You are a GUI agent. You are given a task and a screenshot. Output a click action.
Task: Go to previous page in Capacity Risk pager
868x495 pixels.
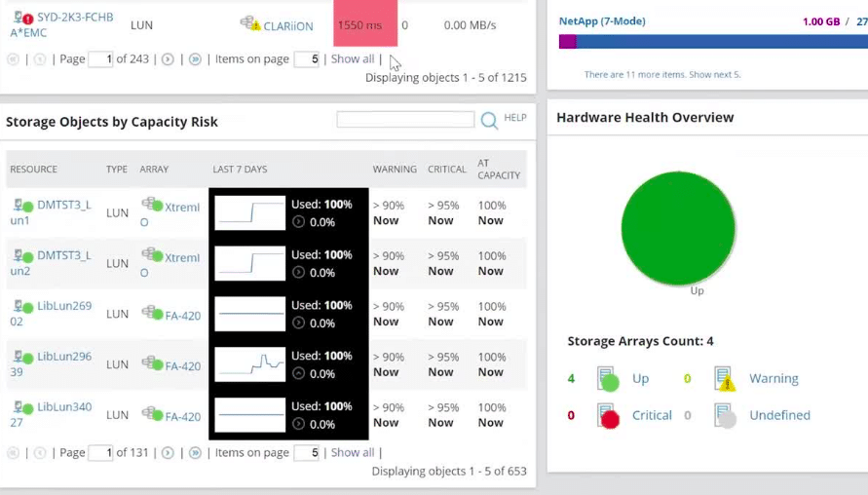coord(40,453)
